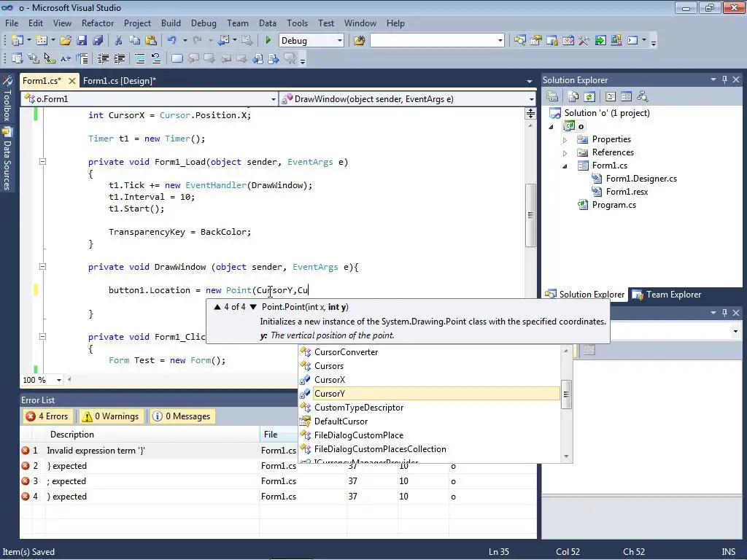747x560 pixels.
Task: Open the Refactor menu
Action: pos(98,23)
